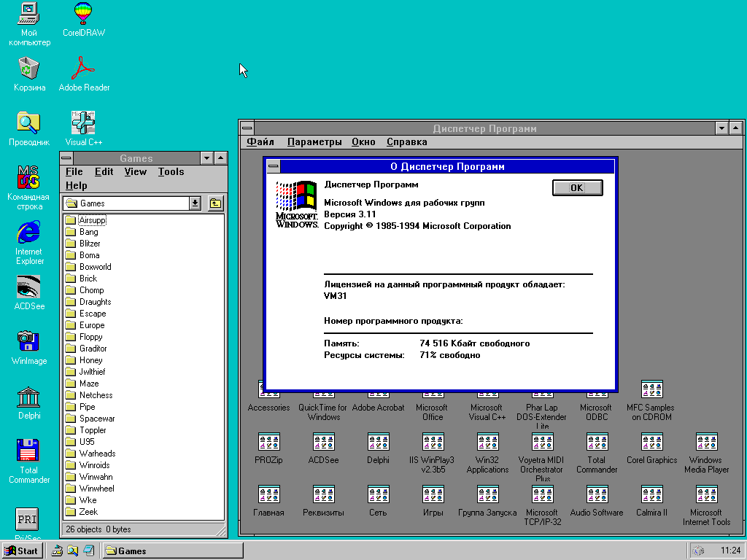Open the Windows Media Player program group
This screenshot has height=560, width=747.
(x=706, y=443)
